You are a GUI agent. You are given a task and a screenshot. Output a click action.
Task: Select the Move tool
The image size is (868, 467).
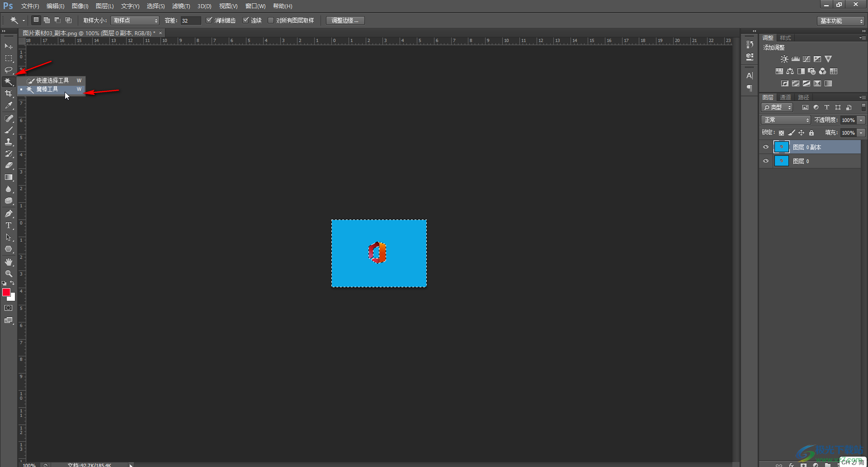(x=9, y=46)
